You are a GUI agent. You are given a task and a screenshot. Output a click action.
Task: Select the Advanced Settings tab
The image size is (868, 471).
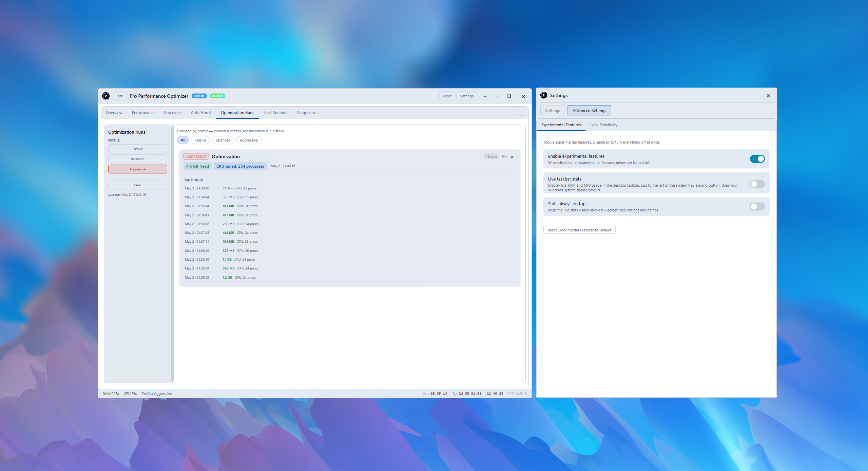(x=589, y=111)
